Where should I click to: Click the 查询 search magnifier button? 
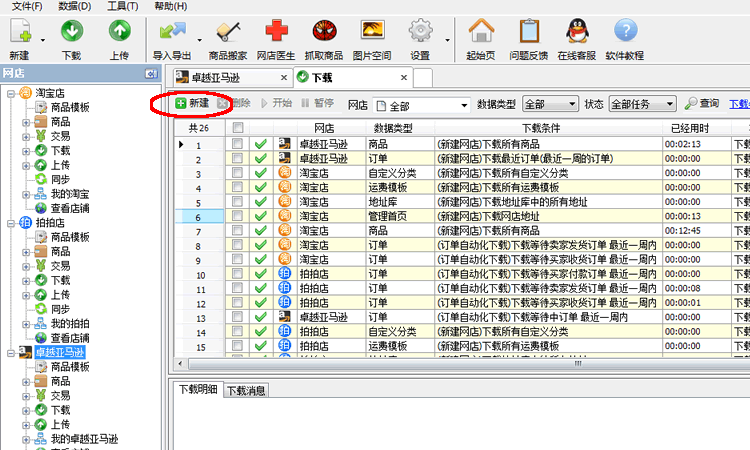[x=702, y=103]
